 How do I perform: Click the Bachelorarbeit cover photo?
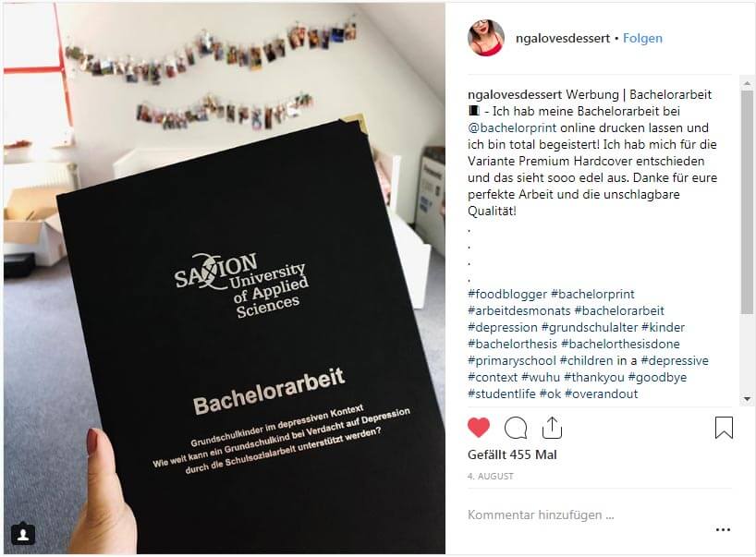click(x=225, y=279)
